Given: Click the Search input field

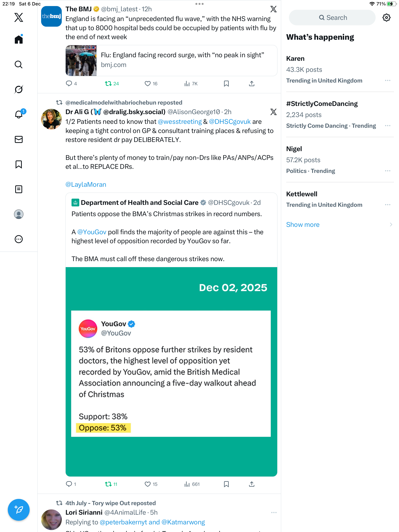Looking at the screenshot, I should coord(332,18).
